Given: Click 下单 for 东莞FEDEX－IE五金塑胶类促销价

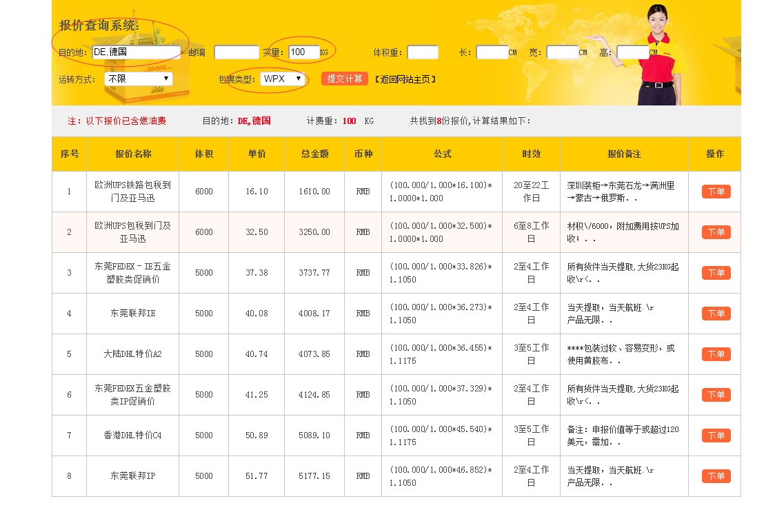Looking at the screenshot, I should pyautogui.click(x=716, y=273).
